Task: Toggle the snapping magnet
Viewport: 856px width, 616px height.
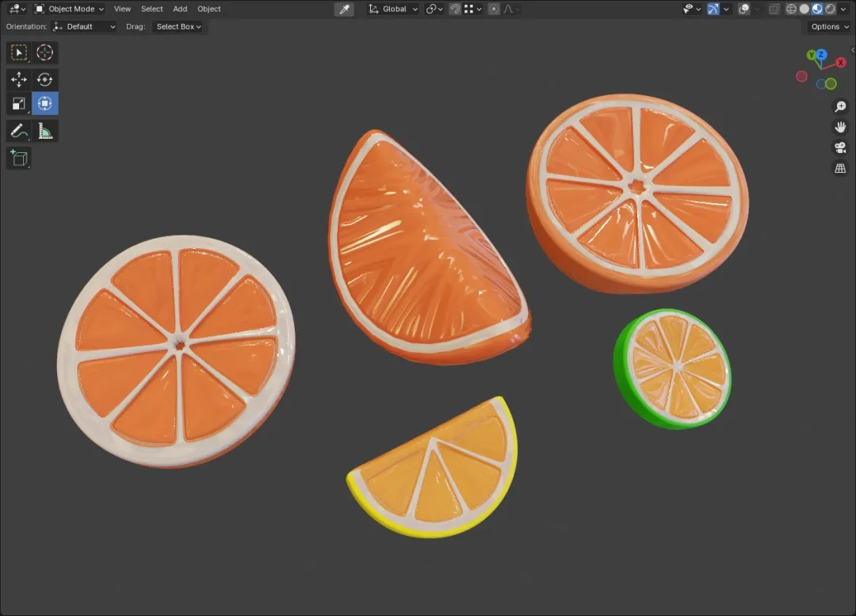Action: tap(455, 9)
